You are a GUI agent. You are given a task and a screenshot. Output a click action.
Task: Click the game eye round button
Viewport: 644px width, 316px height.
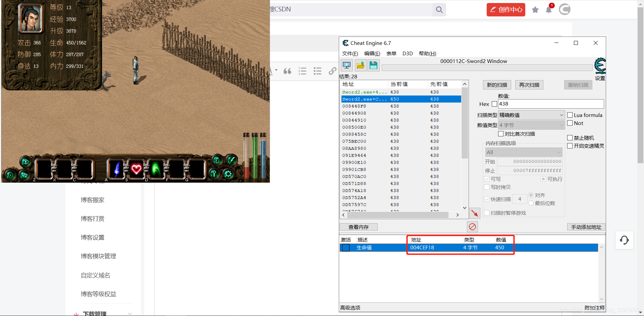25,163
